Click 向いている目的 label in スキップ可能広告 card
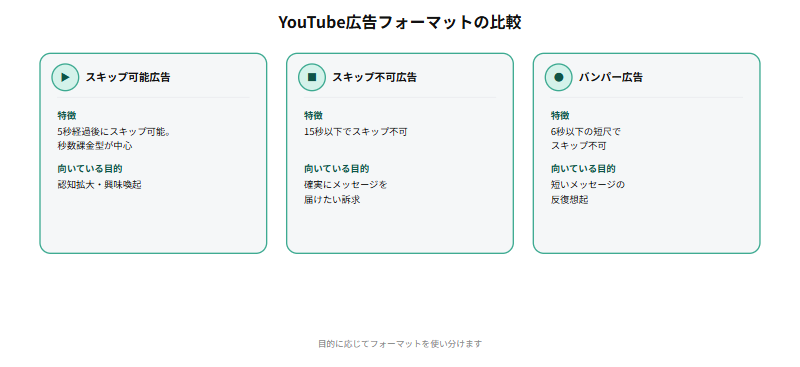 point(90,169)
